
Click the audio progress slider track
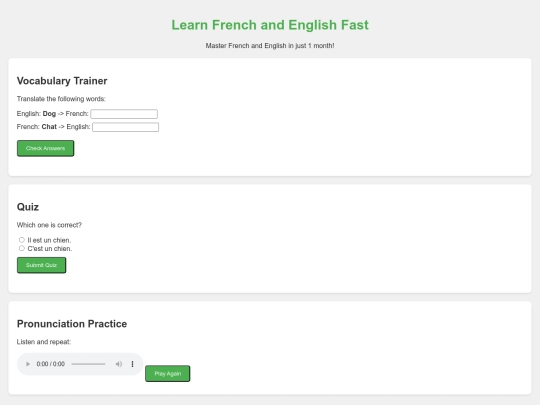[88, 364]
